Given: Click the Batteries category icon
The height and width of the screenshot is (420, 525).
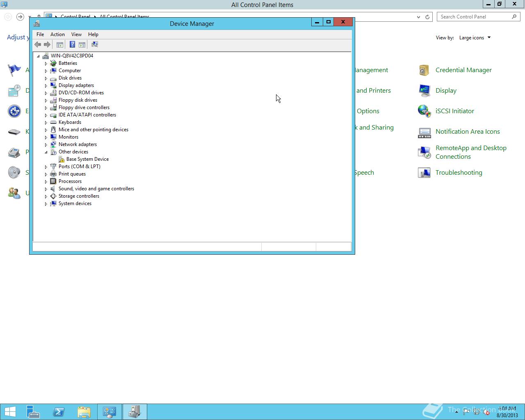Looking at the screenshot, I should click(53, 63).
